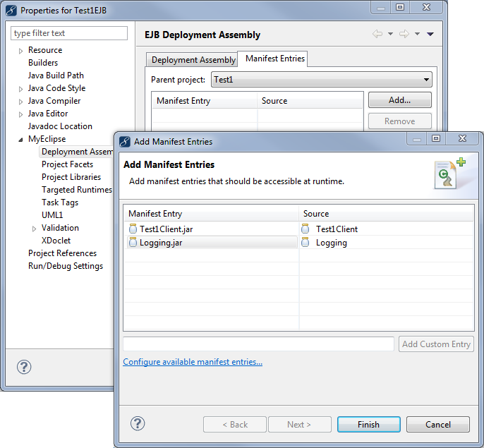Select the Manifest Entries tab
This screenshot has width=484, height=448.
(274, 59)
